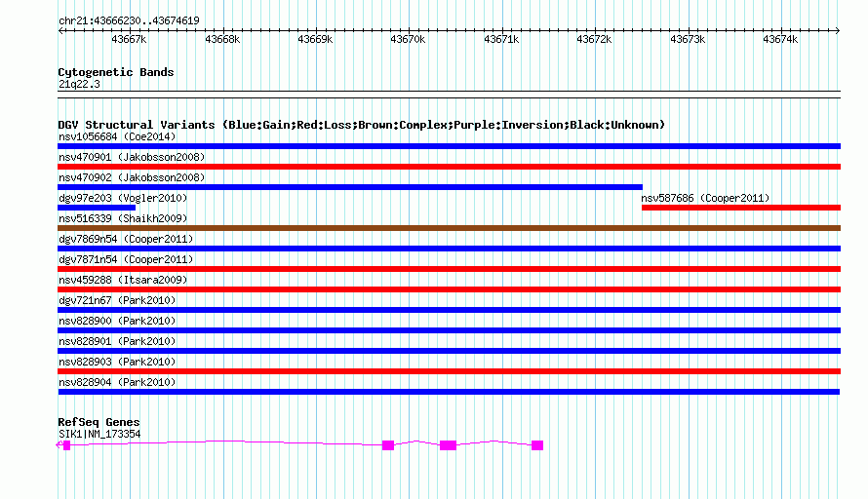This screenshot has height=499, width=868.
Task: Click the left arrowhead of the ruler
Action: (60, 31)
